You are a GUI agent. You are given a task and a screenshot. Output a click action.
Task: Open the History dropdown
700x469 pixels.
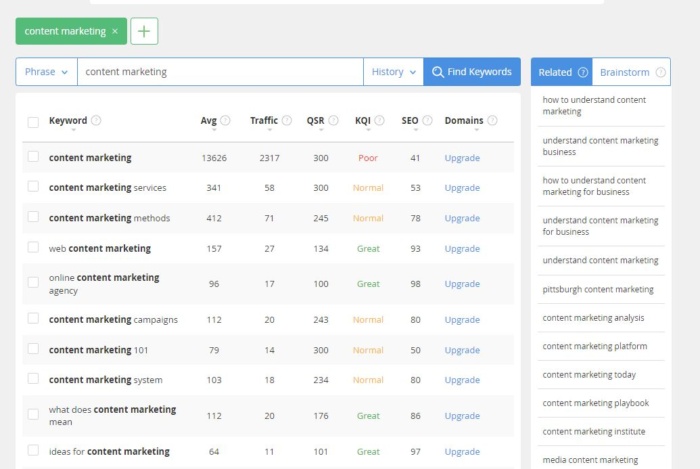click(x=393, y=72)
